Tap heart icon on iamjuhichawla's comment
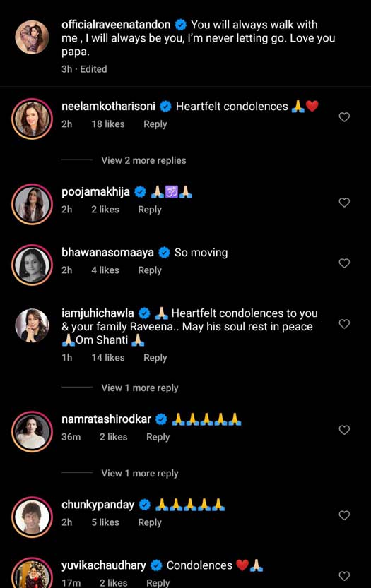 click(x=344, y=323)
